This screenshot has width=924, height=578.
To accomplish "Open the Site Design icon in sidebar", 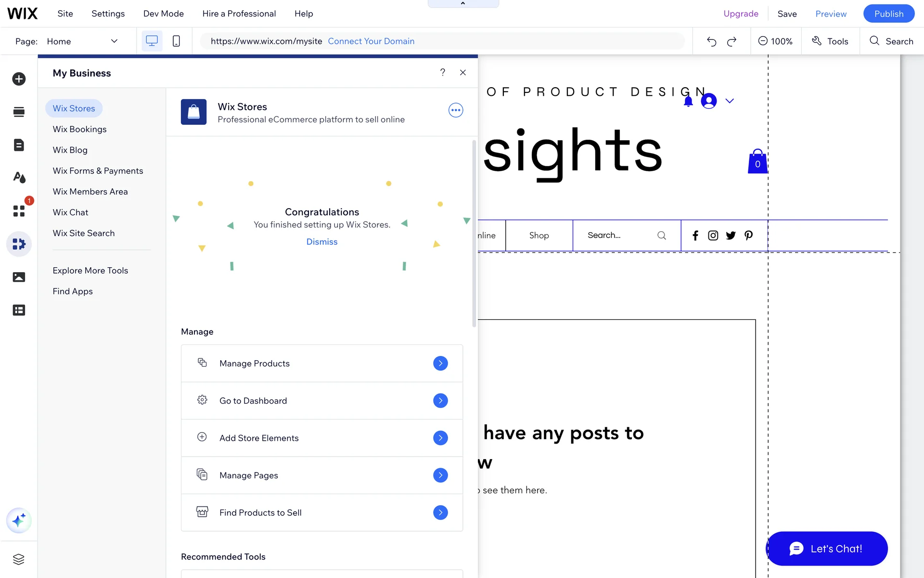I will pos(19,178).
